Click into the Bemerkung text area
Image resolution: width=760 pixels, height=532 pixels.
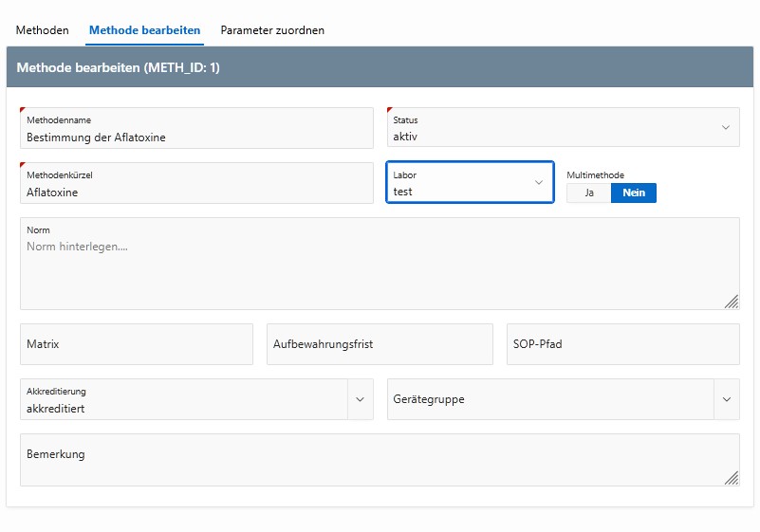point(380,460)
